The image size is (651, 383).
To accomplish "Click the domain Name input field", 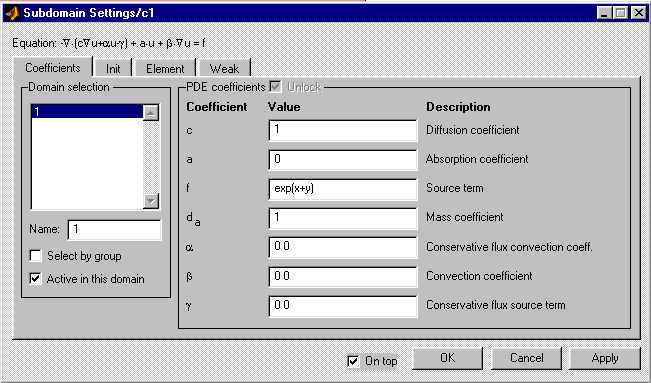I will point(115,229).
